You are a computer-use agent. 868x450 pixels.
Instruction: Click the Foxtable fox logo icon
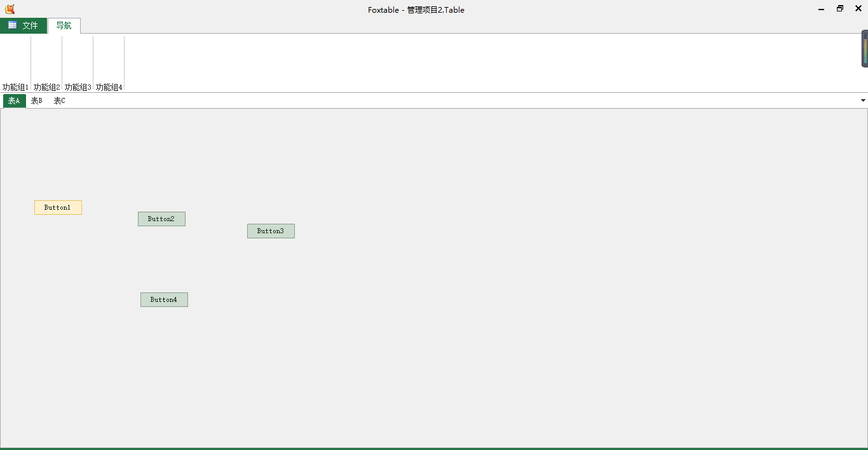(x=10, y=9)
